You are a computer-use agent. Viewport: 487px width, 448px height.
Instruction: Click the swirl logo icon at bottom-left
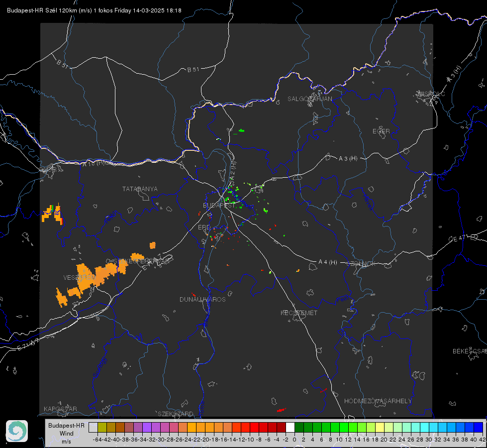(x=17, y=431)
